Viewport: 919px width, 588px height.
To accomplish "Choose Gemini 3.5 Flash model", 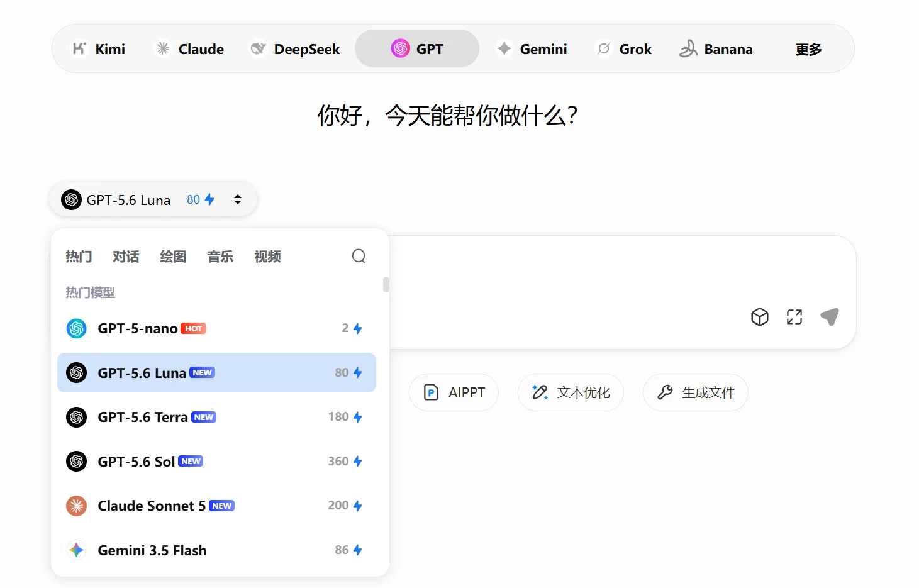I will [x=216, y=550].
